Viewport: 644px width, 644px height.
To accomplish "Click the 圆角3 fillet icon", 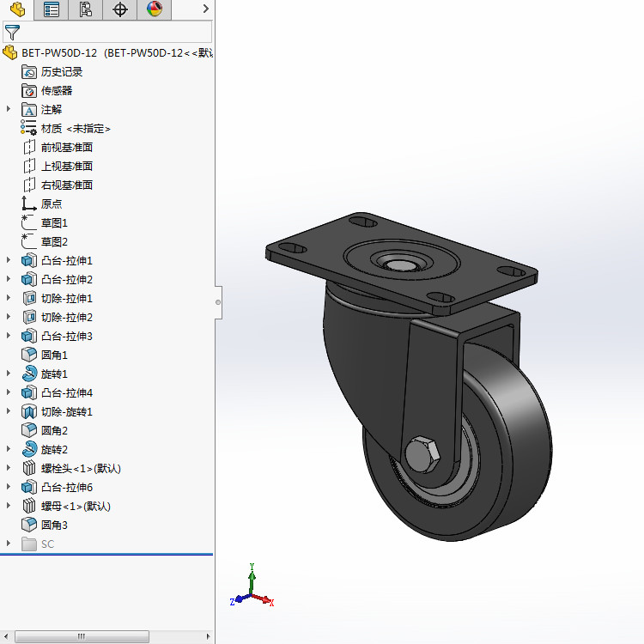I will tap(29, 525).
